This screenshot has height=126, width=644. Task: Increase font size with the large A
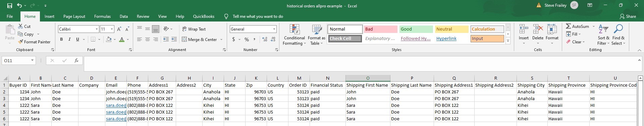point(119,29)
